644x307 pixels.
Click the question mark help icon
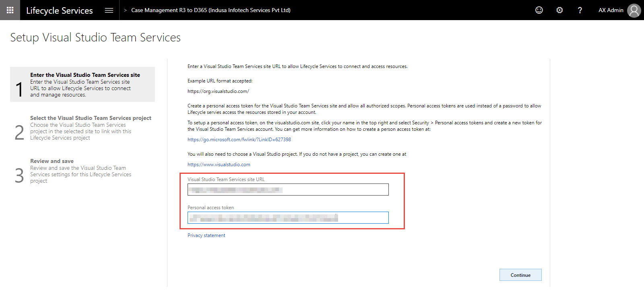[580, 10]
